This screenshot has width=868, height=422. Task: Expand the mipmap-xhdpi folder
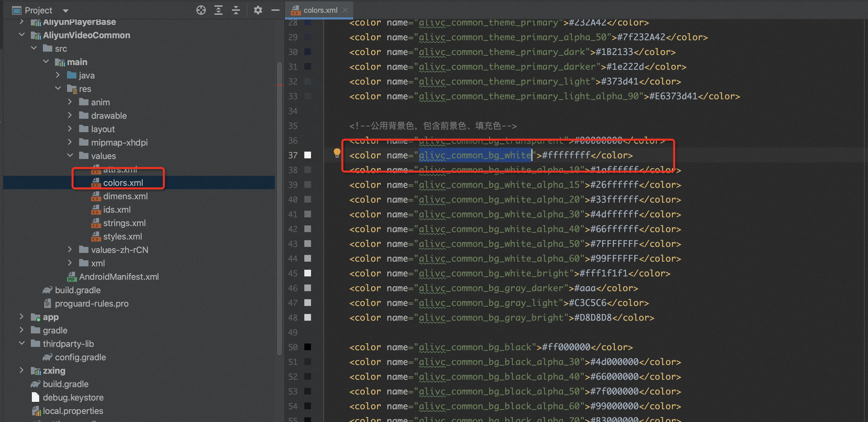70,142
